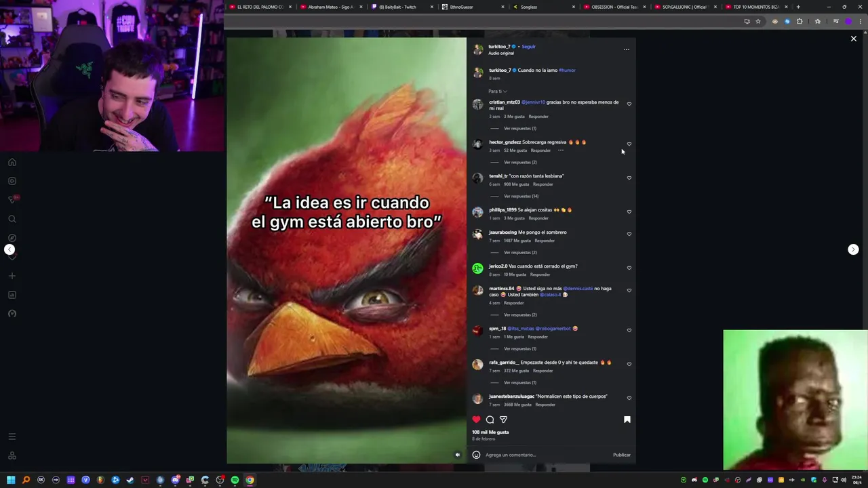Open the search icon in the sidebar
The image size is (868, 488).
pyautogui.click(x=12, y=219)
